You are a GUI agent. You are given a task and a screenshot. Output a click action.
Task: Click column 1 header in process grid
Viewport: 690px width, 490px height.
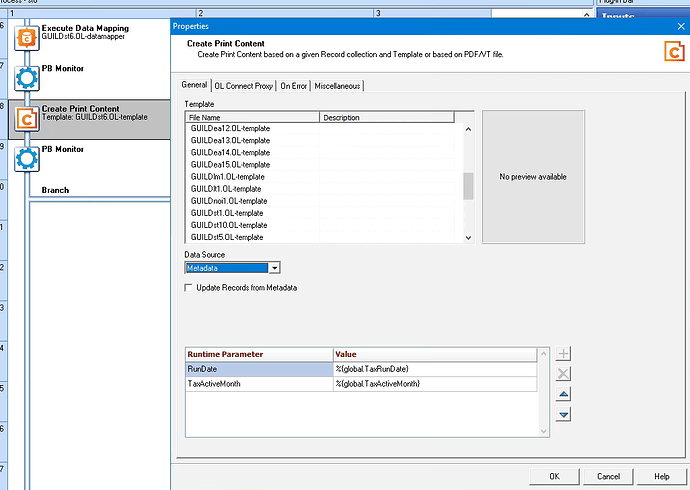coord(102,13)
